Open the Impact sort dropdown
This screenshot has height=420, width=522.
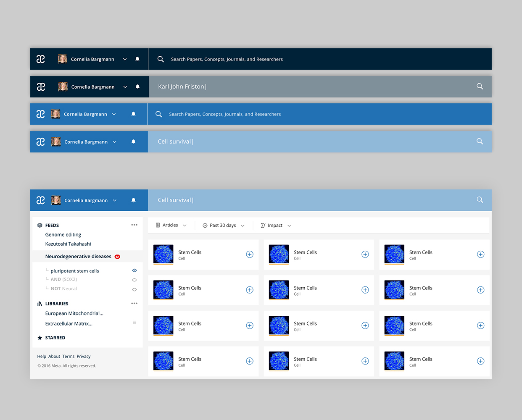click(x=276, y=226)
